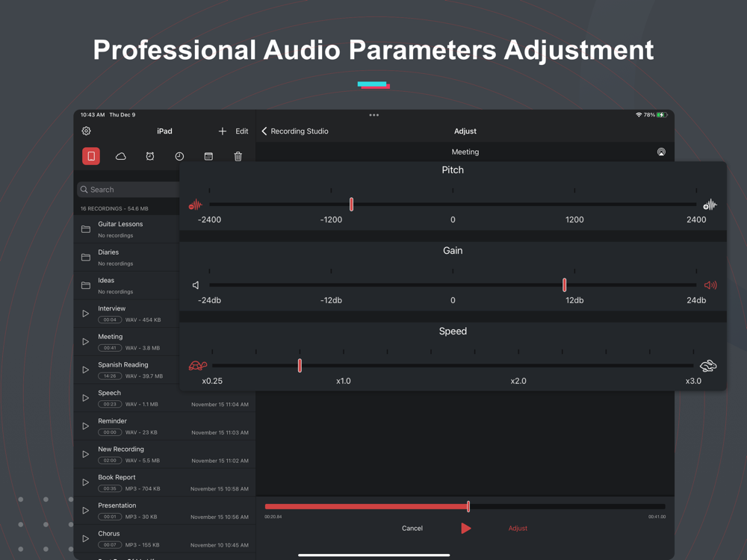Image resolution: width=747 pixels, height=560 pixels.
Task: Click the 1200 pitch label
Action: click(574, 220)
